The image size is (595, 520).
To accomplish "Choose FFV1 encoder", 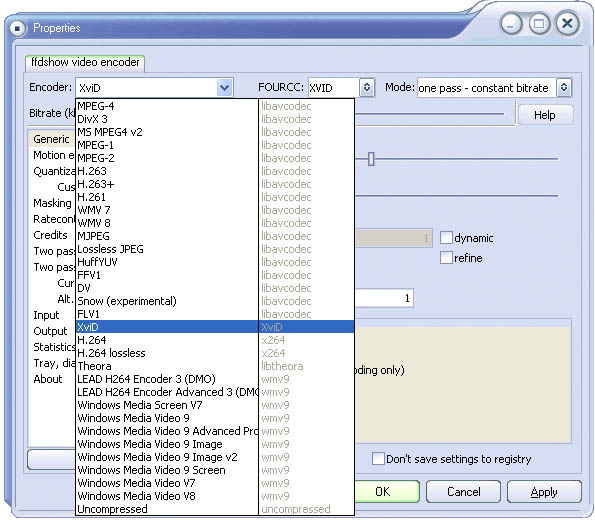I will [215, 275].
